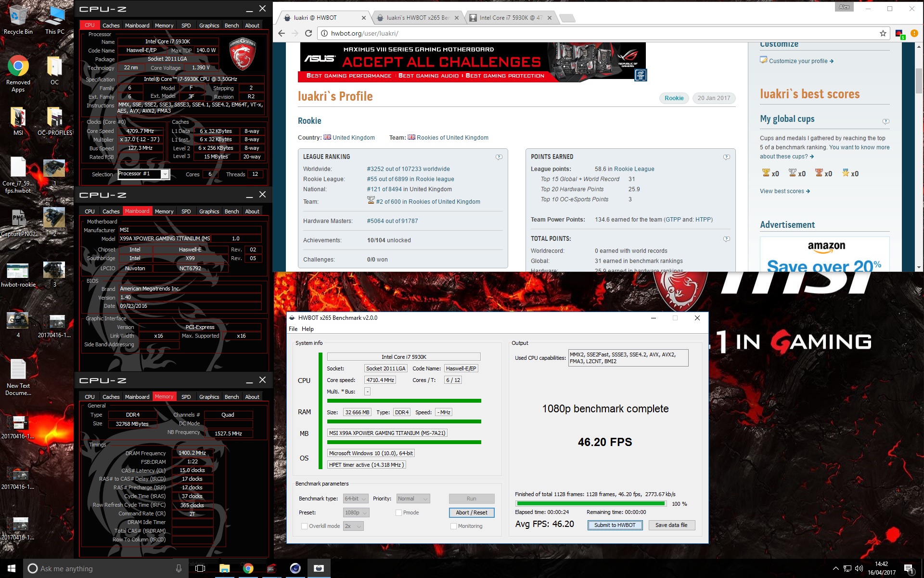Open Rookies of United Kingdom team link
The height and width of the screenshot is (578, 924).
452,137
